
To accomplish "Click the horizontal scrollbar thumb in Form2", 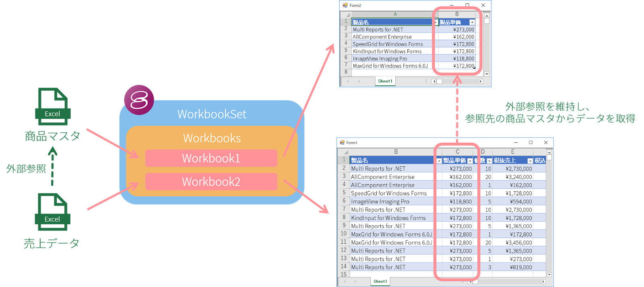I will pos(440,81).
